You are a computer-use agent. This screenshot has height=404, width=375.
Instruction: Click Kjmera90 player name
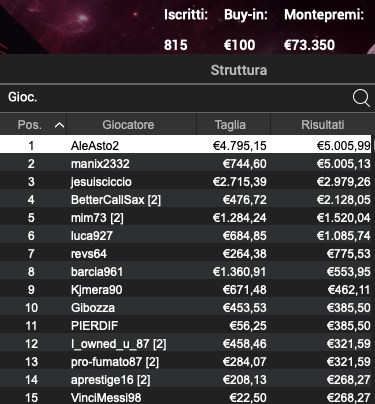click(96, 290)
